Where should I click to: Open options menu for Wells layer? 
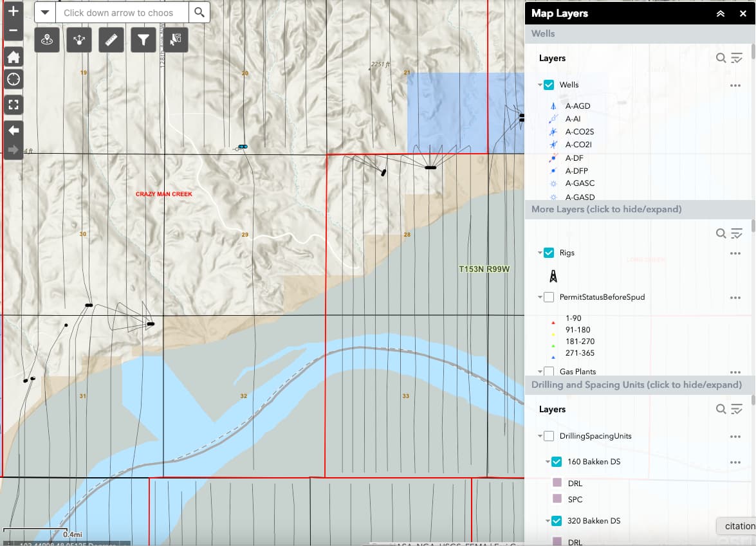(x=735, y=86)
